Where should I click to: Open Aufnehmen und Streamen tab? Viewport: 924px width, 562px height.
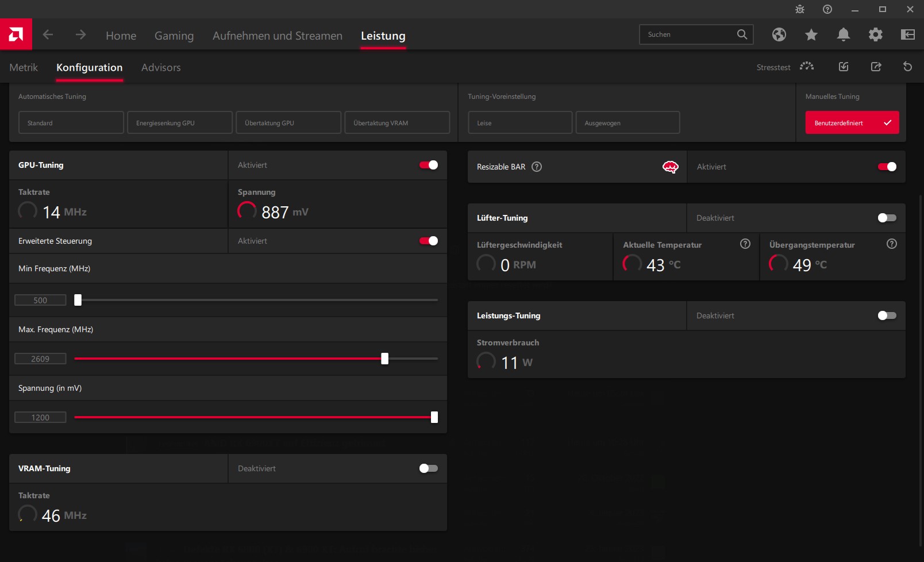(x=278, y=36)
